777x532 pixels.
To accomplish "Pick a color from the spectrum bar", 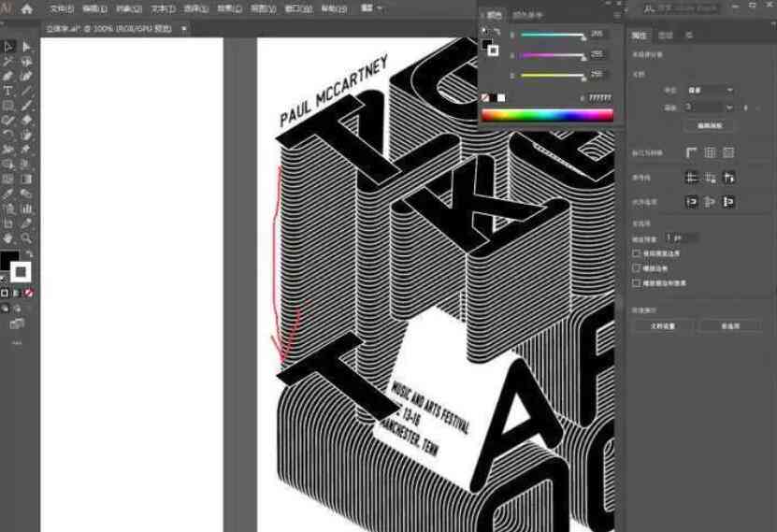I will point(548,115).
